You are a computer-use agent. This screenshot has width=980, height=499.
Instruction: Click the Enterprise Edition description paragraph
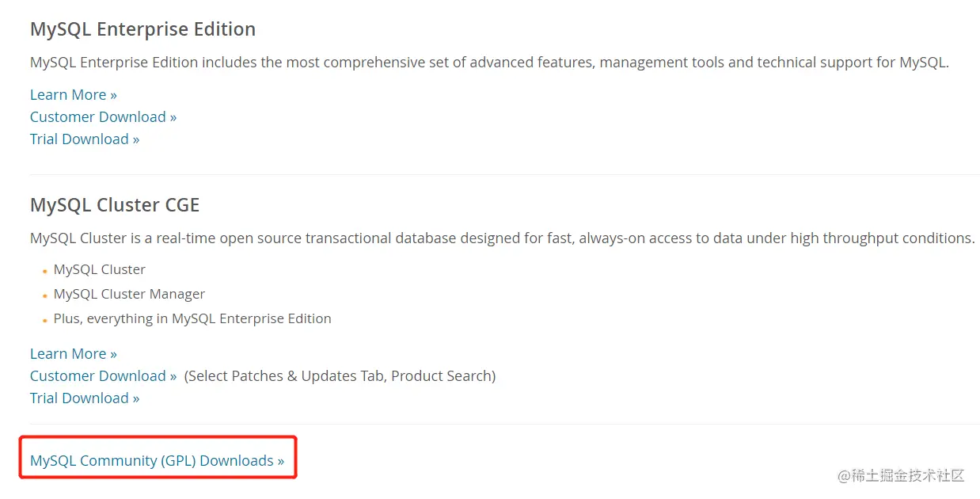click(488, 63)
